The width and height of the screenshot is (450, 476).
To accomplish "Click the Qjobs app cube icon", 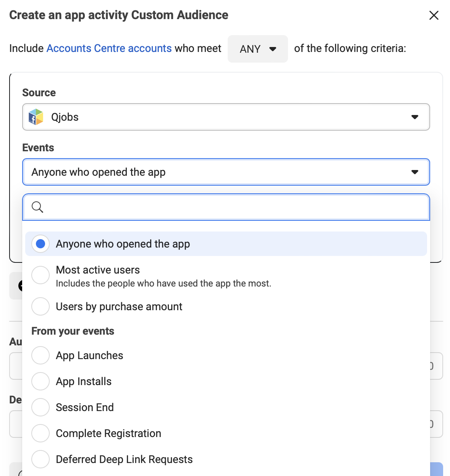I will pos(36,117).
